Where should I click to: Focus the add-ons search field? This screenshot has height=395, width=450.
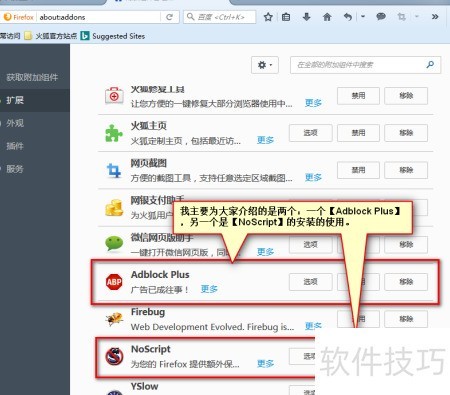[x=366, y=65]
